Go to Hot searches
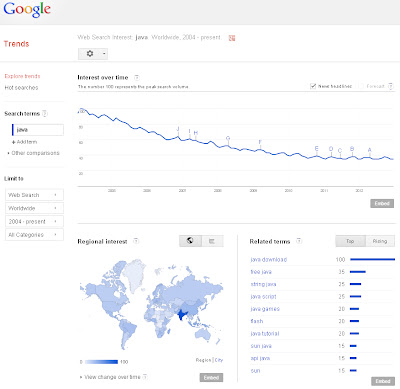The image size is (400, 389). (21, 88)
